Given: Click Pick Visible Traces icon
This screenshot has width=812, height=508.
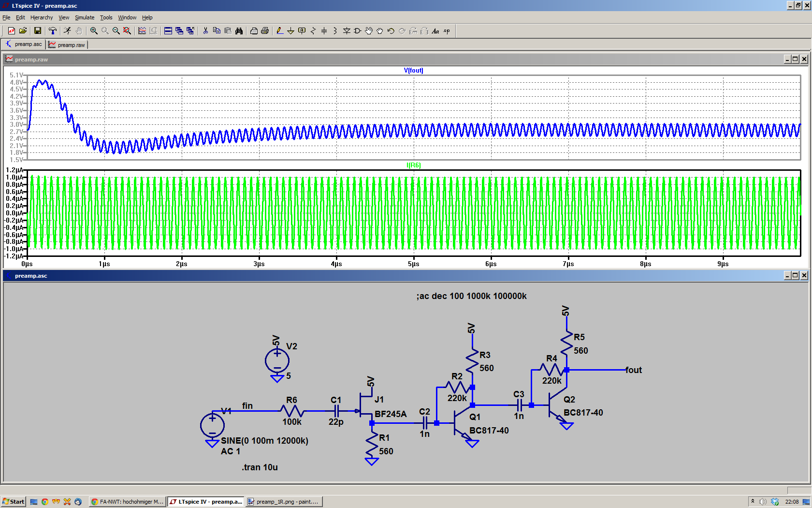Looking at the screenshot, I should point(142,31).
